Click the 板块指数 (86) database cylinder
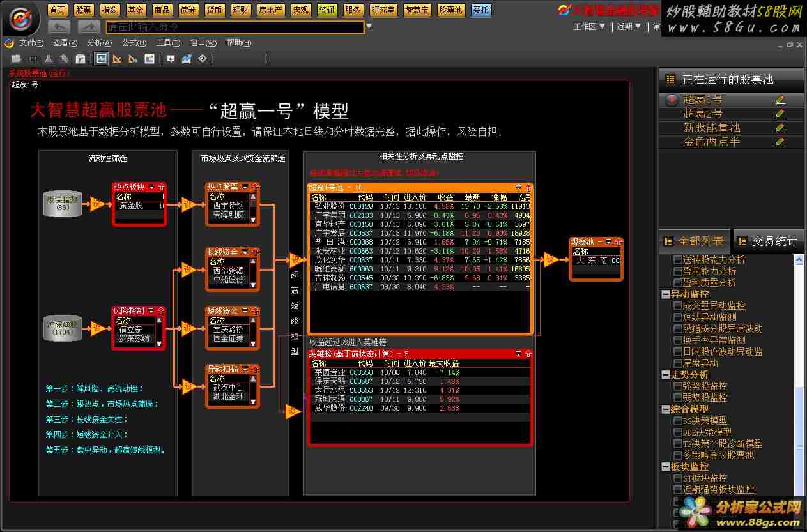Viewport: 807px width, 532px height. (x=63, y=203)
